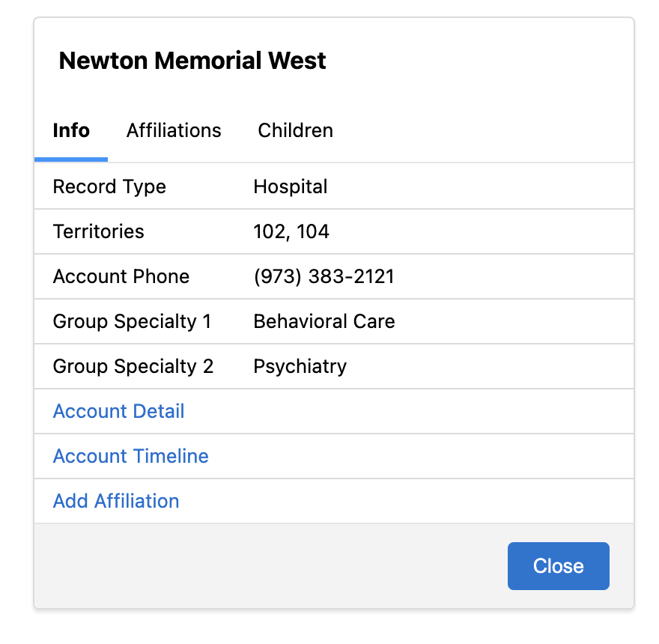Viewport: 659px width, 644px height.
Task: Click the Group Specialty 1 label
Action: pyautogui.click(x=132, y=321)
